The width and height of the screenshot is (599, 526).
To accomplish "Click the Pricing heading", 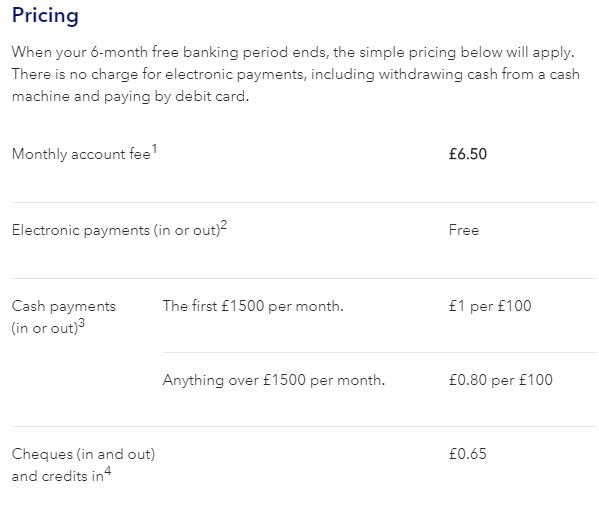I will [45, 16].
